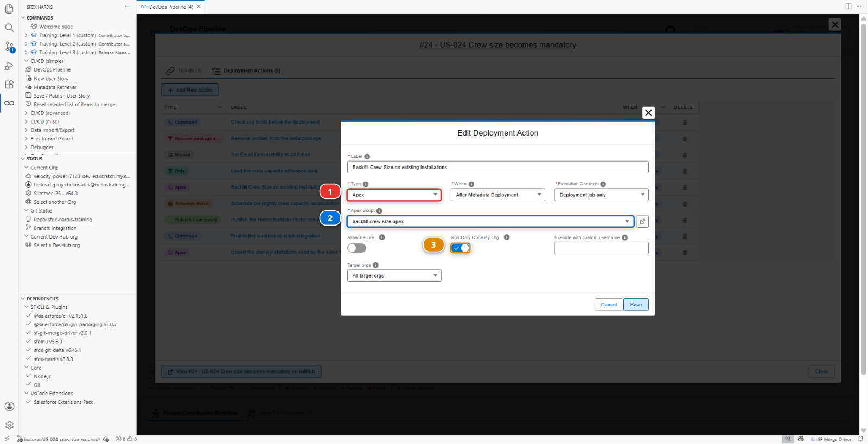Click Cancel in the Edit Deployment Action dialog
Viewport: 868px width, 444px height.
coord(609,305)
